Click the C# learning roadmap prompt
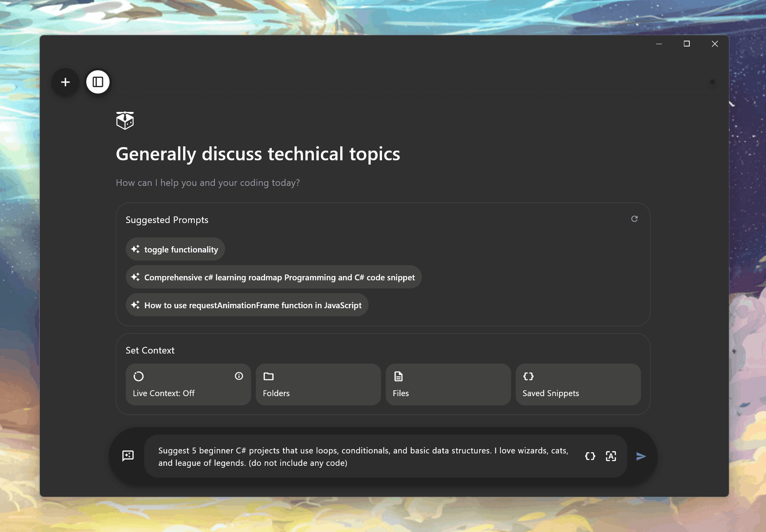The width and height of the screenshot is (766, 532). [273, 276]
